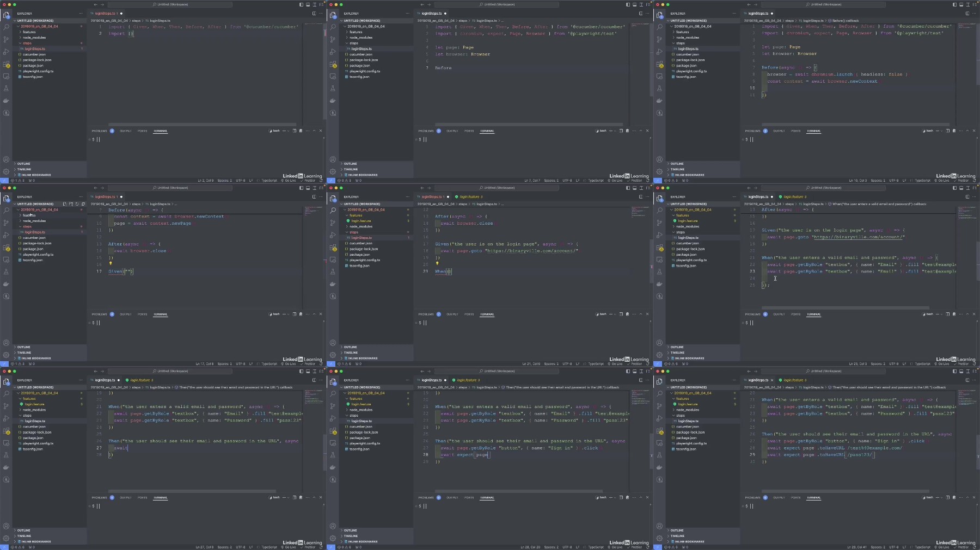Maximize terminal panel chevron in top-right window

click(x=967, y=131)
